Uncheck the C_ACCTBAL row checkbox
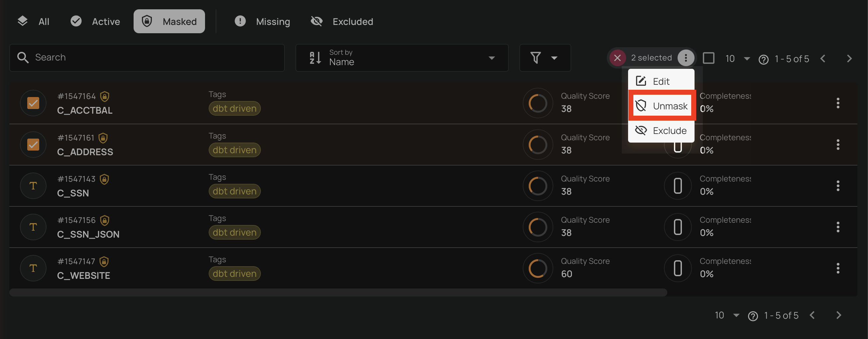Screen dimensions: 868x339 tap(33, 103)
